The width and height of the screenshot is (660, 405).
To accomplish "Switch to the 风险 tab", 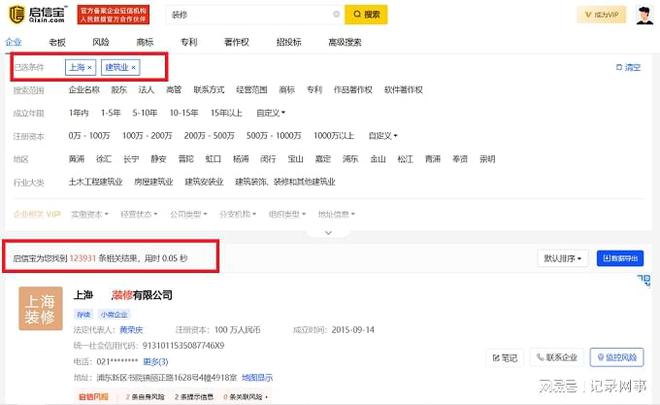I will pos(101,42).
